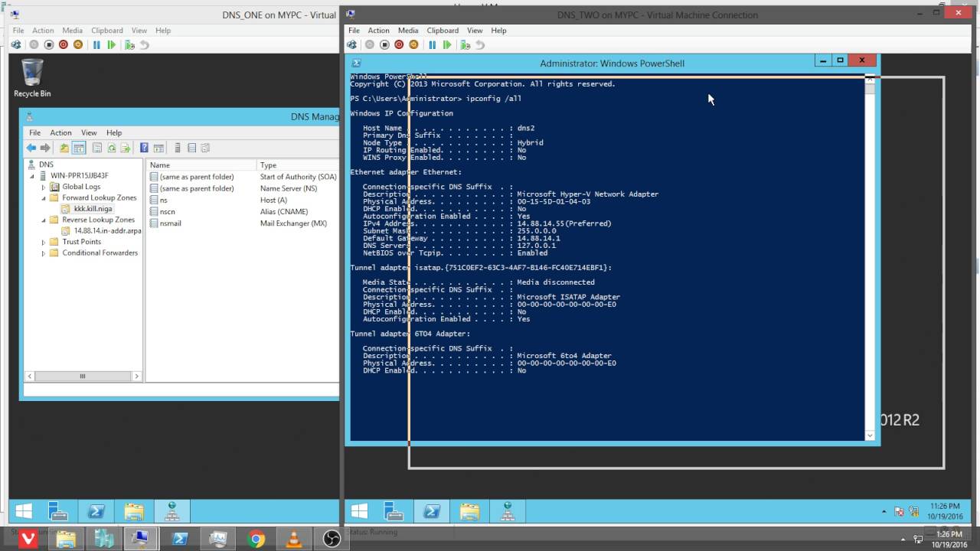Select the Recycle Bin on DNS_ONE desktop
The height and width of the screenshot is (551, 980).
32,78
